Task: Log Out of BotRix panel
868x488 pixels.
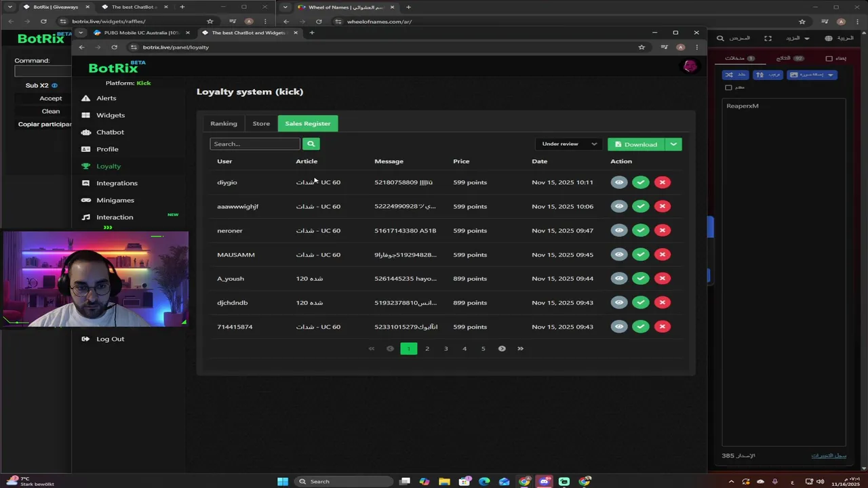Action: click(x=110, y=339)
